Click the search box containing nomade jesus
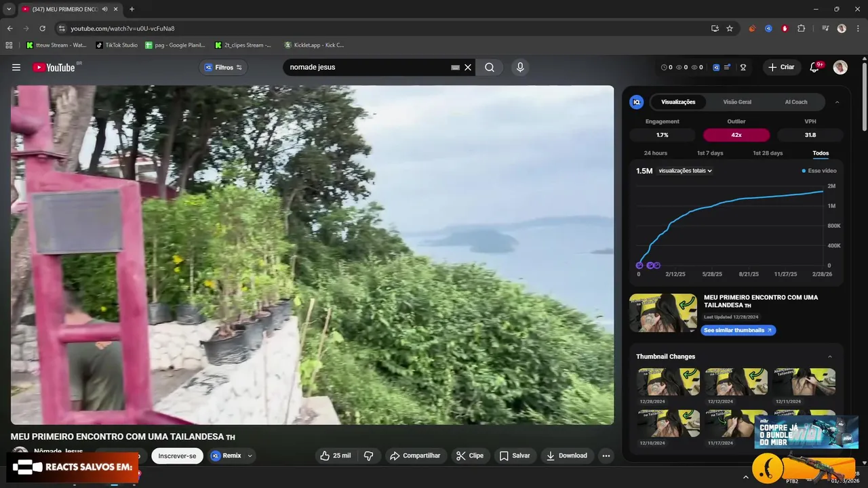Viewport: 868px width, 488px height. pos(370,67)
